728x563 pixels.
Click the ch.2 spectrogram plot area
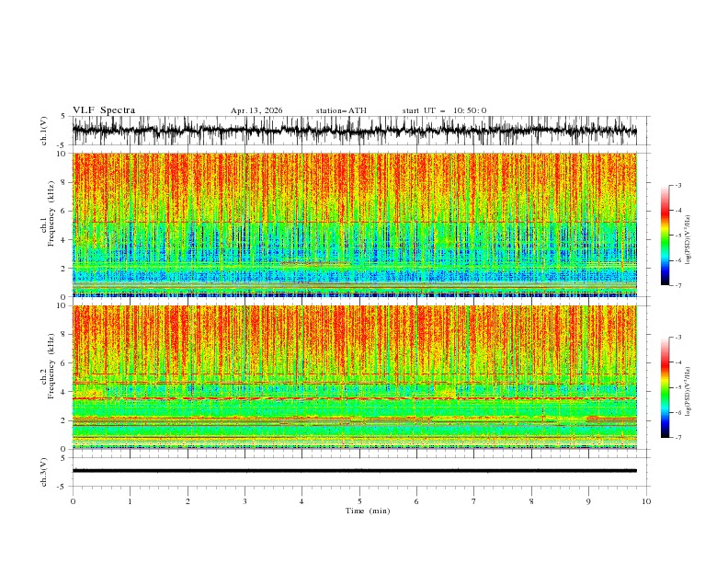coord(354,377)
